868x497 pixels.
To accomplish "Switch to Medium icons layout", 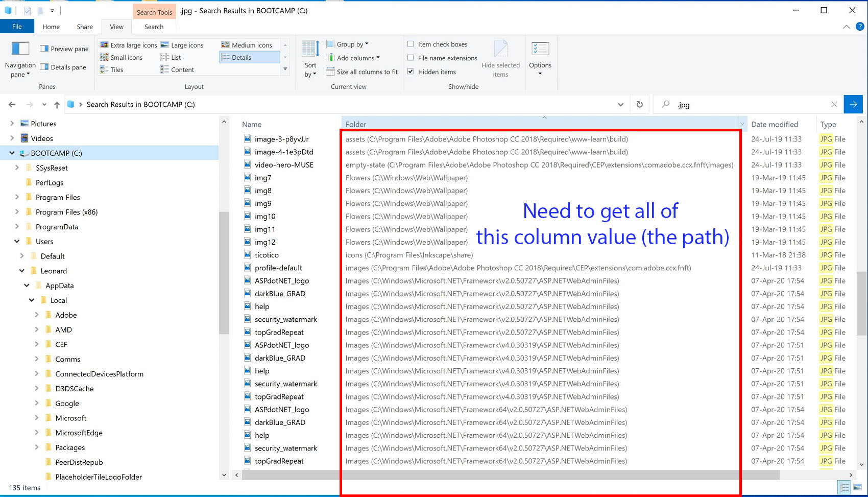I will [x=247, y=45].
